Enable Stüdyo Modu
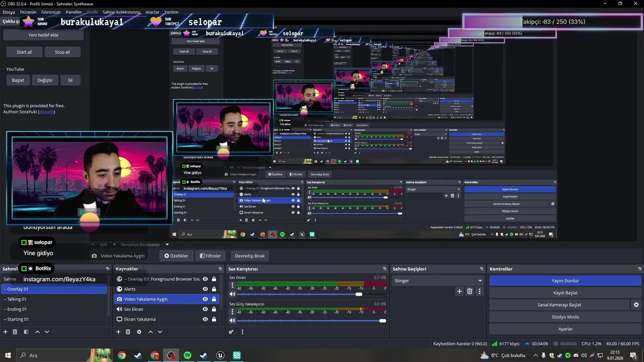644x362 pixels. pos(565,317)
